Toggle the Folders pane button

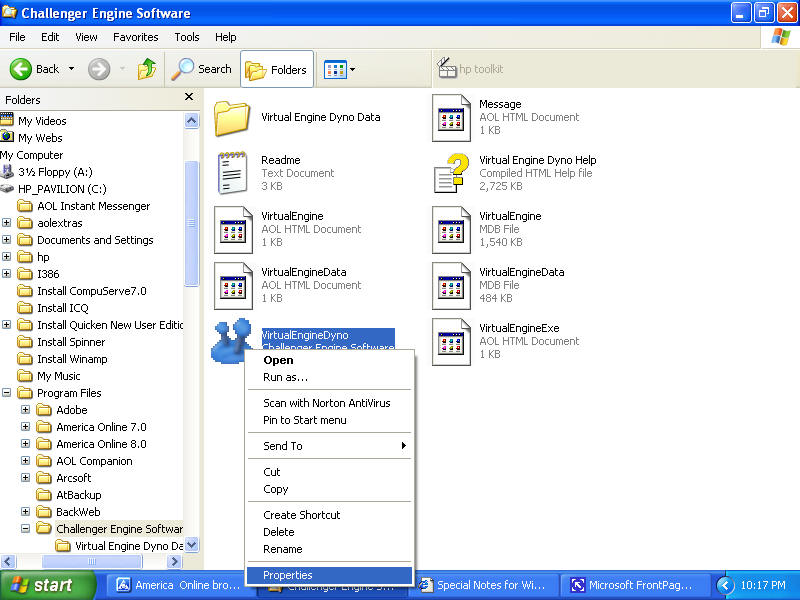[x=277, y=69]
